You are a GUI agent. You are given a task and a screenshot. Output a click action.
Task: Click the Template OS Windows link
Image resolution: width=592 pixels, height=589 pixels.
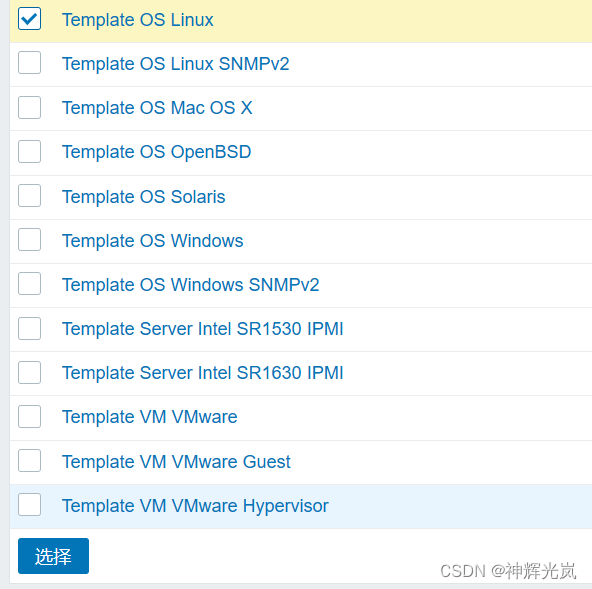click(153, 241)
